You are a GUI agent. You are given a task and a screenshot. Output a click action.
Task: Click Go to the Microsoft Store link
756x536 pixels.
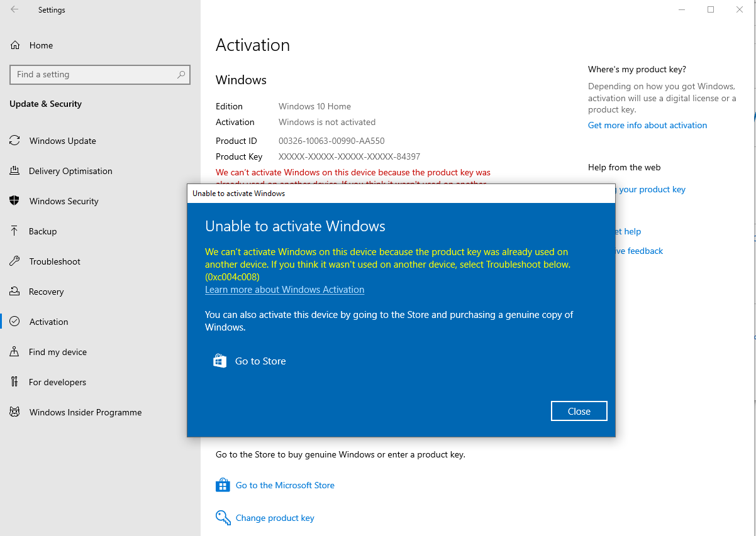pos(285,485)
